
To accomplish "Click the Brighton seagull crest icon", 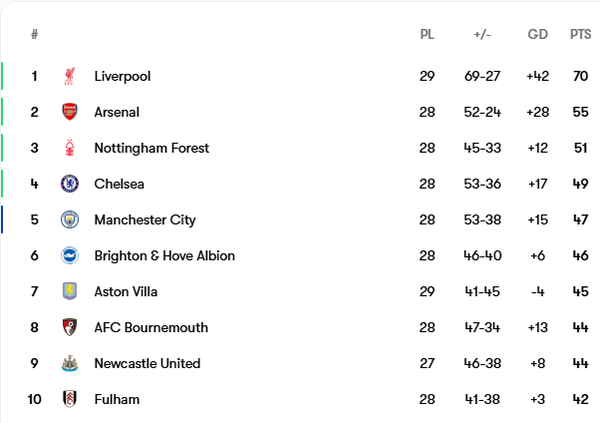I will 70,255.
